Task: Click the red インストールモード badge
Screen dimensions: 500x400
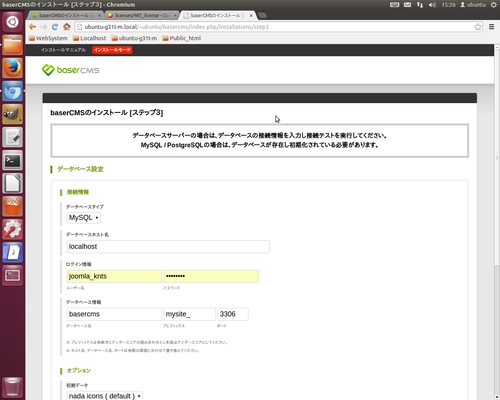Action: pos(112,50)
